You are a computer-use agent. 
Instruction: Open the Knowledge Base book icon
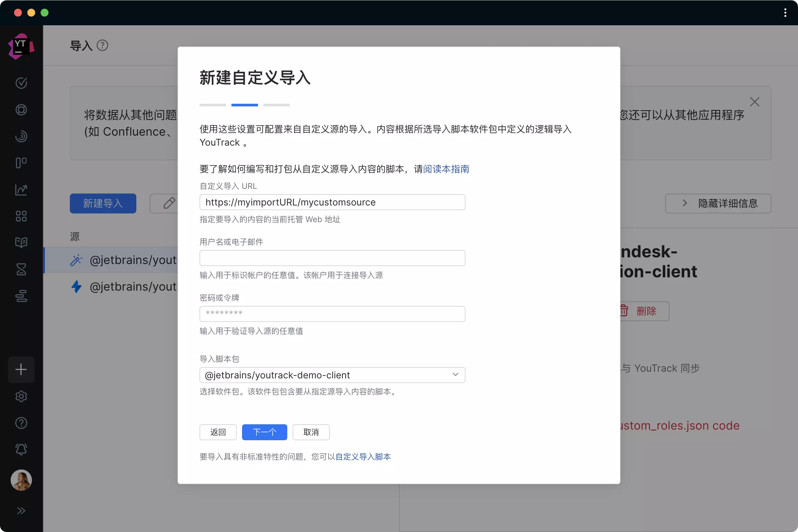(21, 243)
